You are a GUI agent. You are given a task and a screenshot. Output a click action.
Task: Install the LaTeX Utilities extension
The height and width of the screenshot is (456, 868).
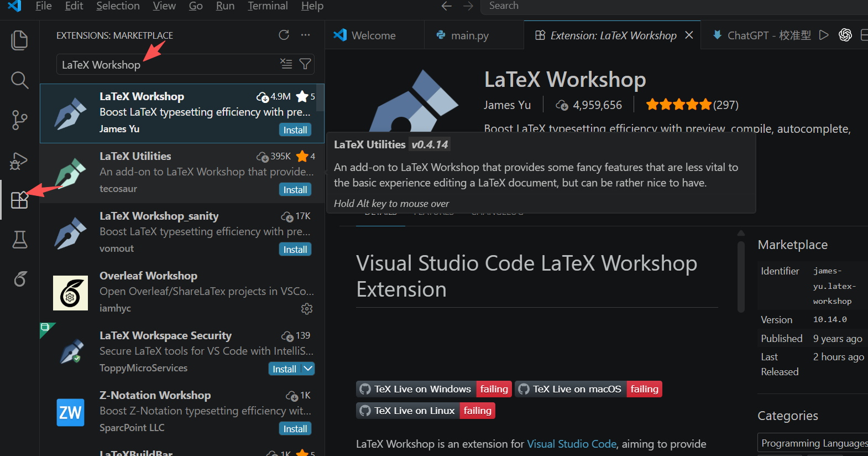pos(295,190)
